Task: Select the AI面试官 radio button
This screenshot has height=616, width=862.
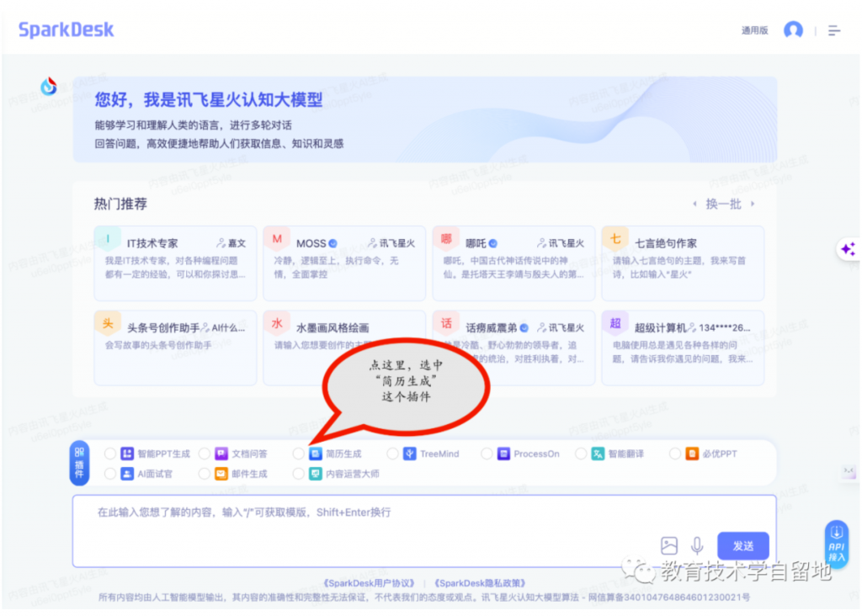Action: [x=110, y=474]
